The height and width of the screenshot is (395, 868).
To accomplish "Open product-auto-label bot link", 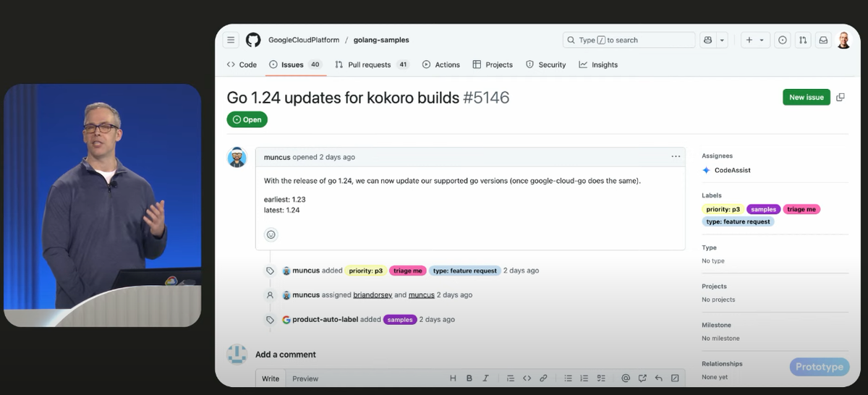I will coord(325,319).
